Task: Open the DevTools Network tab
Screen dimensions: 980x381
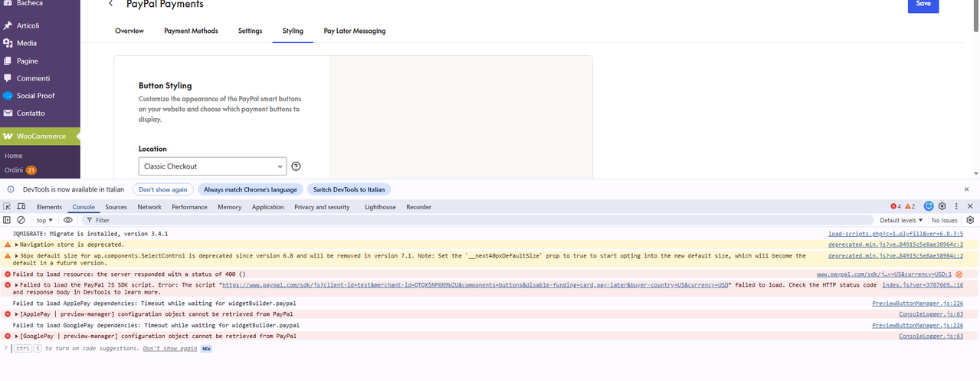Action: click(x=149, y=207)
